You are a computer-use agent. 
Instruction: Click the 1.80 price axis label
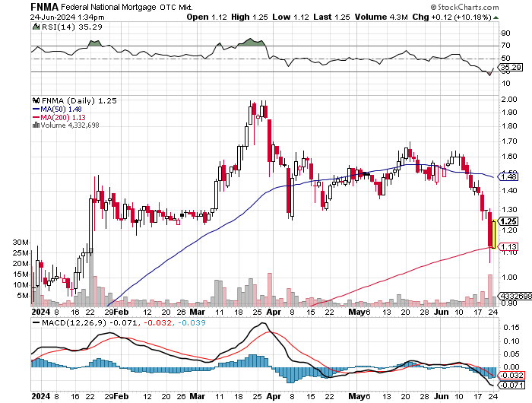point(509,126)
